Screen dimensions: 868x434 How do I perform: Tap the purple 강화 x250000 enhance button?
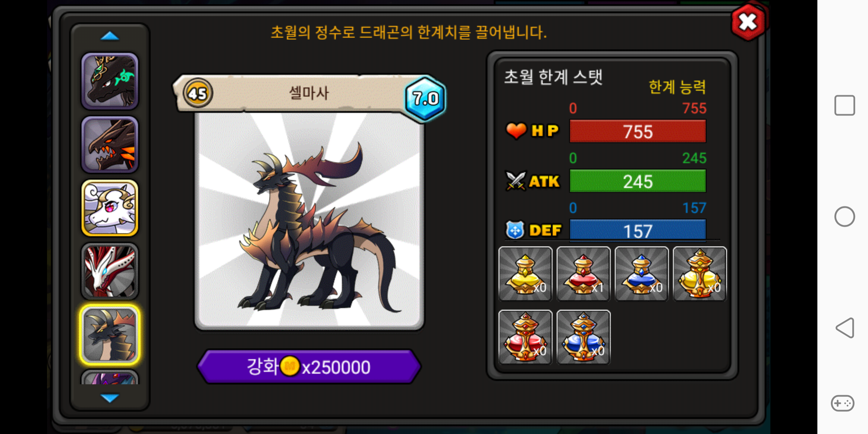coord(309,366)
